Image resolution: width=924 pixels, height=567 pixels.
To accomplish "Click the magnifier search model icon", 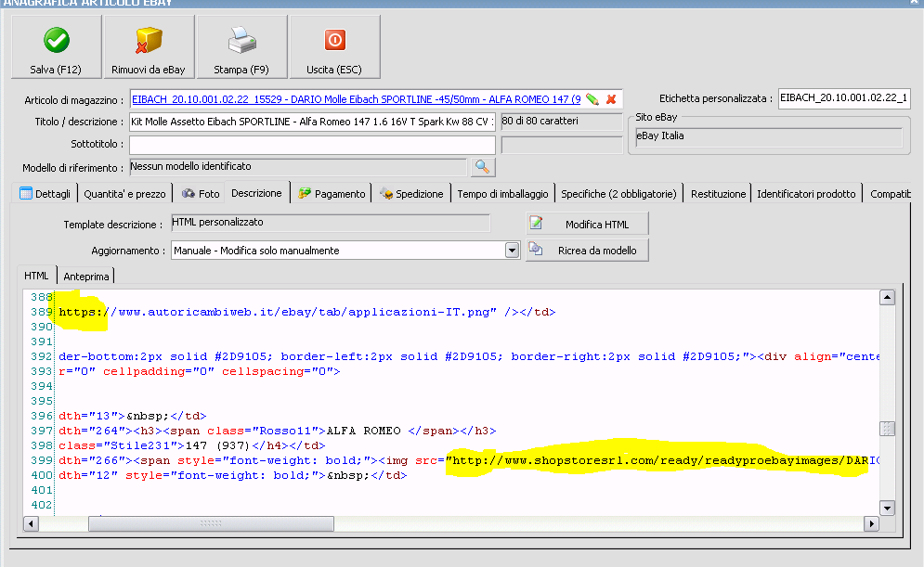I will click(483, 167).
